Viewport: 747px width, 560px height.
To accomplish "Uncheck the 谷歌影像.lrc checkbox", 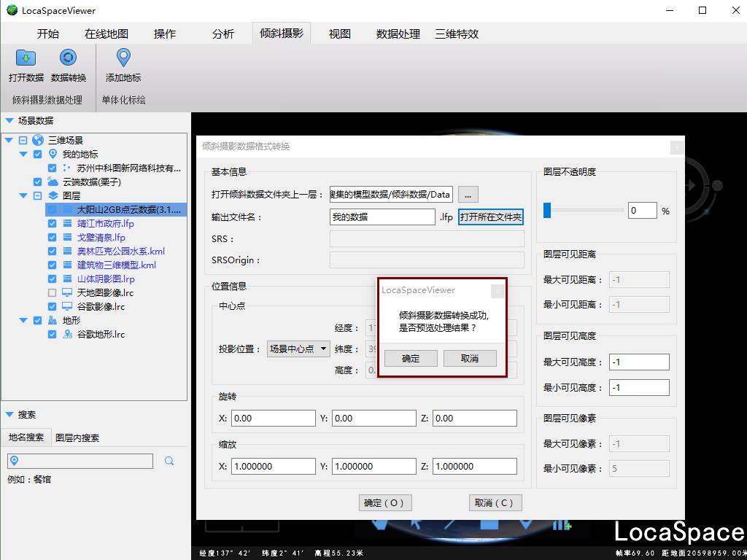I will [53, 306].
